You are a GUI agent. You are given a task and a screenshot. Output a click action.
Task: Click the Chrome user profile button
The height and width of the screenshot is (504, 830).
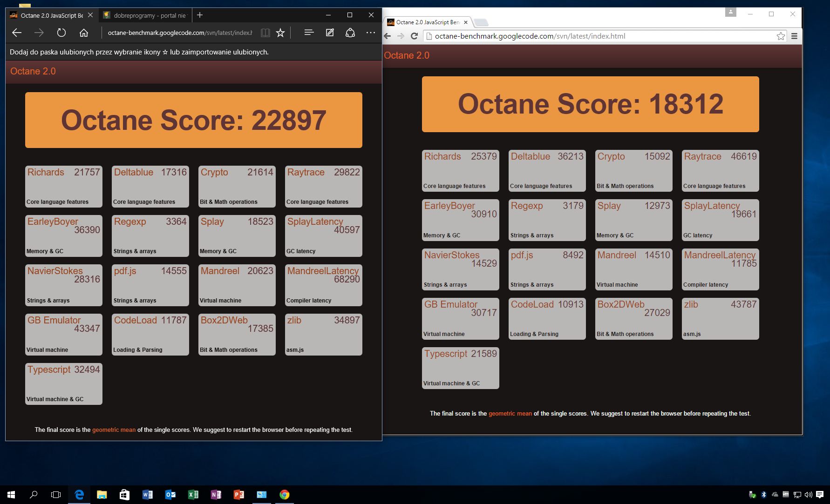731,12
